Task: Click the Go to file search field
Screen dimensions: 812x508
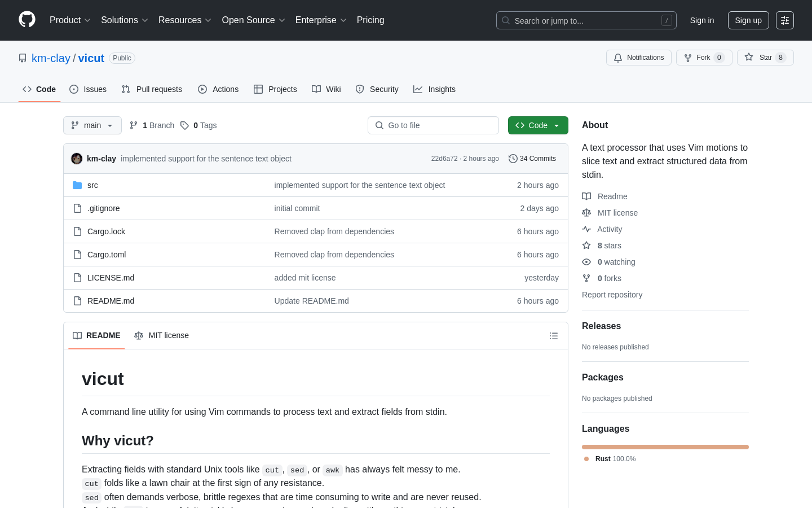Action: click(433, 125)
